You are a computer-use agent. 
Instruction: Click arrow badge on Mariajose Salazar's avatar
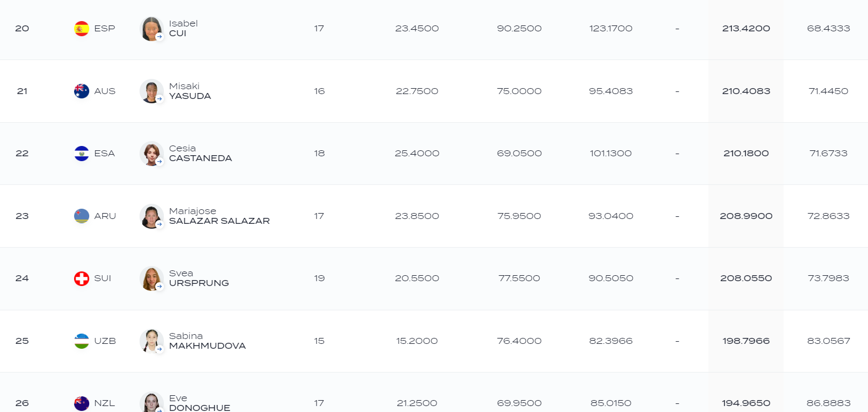click(x=160, y=224)
